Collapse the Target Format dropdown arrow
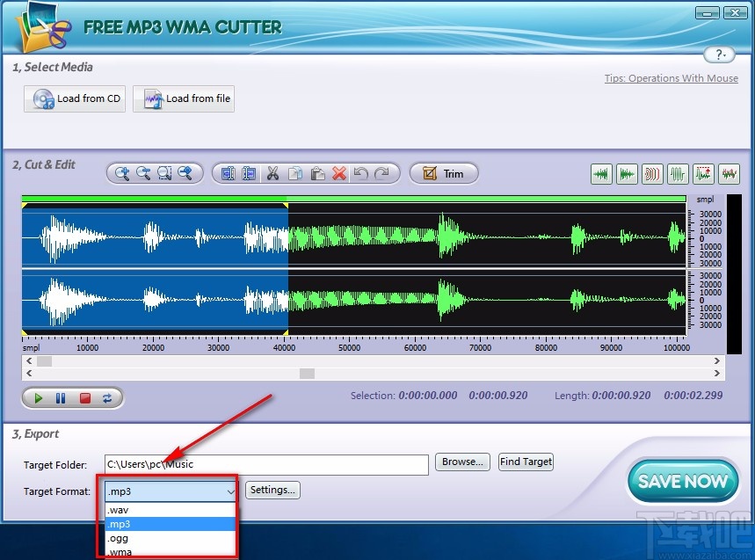The image size is (755, 560). (230, 491)
